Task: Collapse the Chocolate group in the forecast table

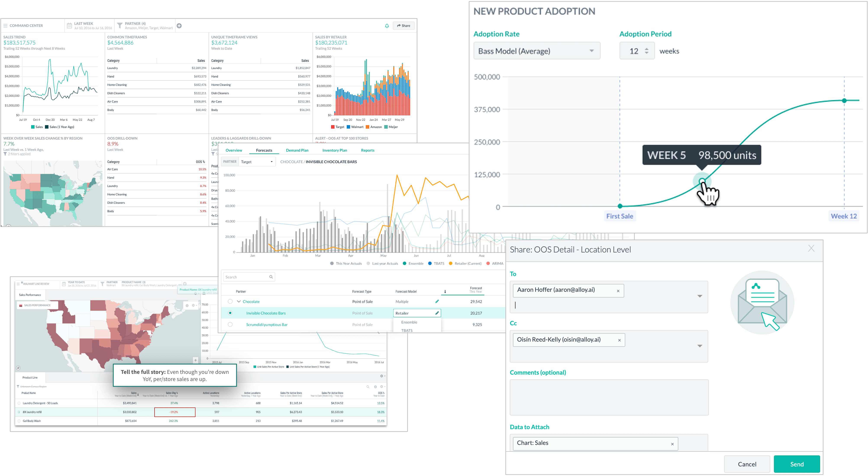Action: point(239,301)
